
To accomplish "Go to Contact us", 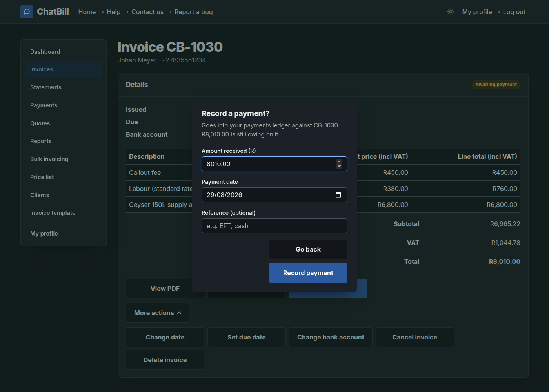I will click(147, 12).
